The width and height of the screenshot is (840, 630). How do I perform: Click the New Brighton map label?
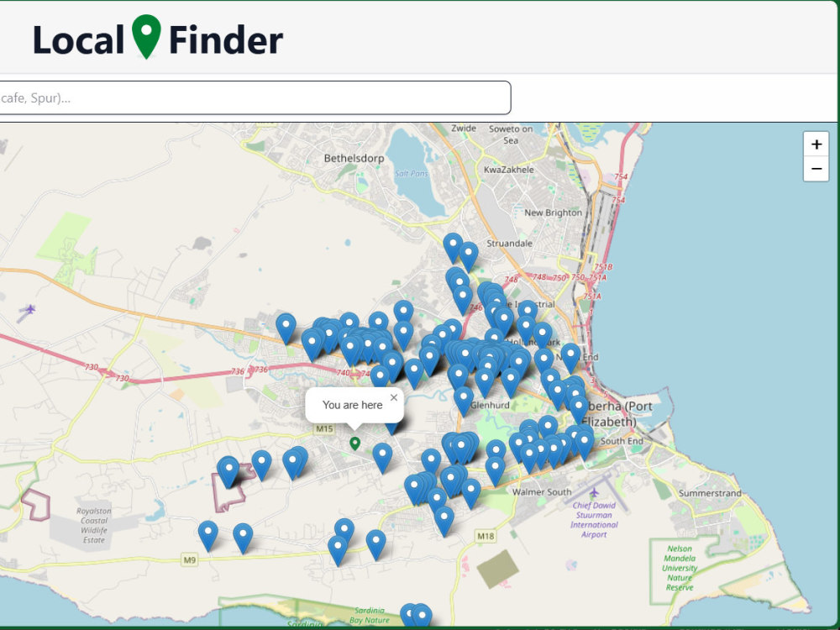tap(553, 213)
